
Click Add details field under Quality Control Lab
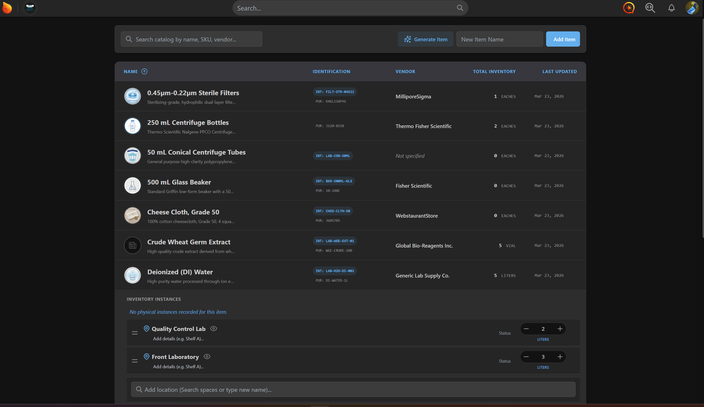178,339
